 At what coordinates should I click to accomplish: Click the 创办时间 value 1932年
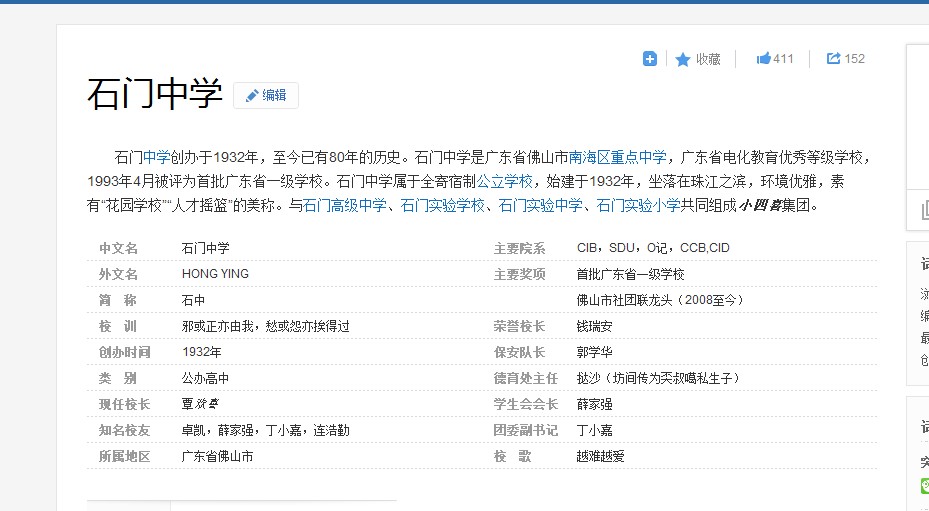(x=201, y=352)
